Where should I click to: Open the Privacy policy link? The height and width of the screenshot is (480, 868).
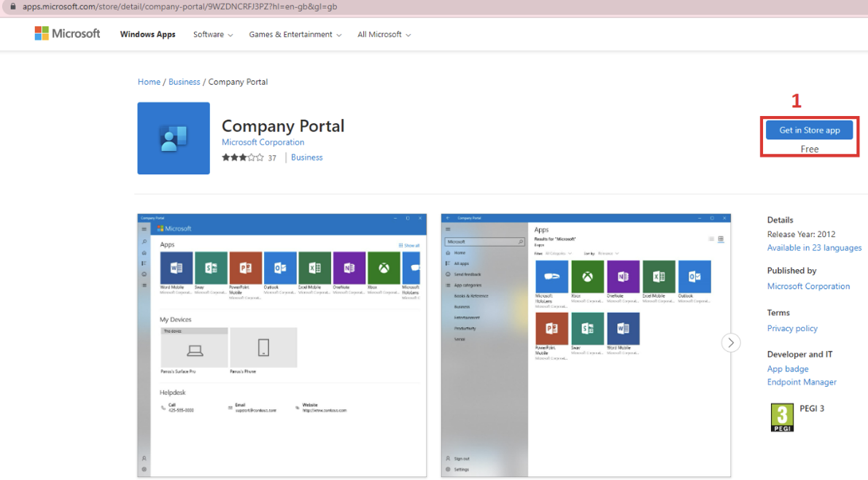tap(792, 328)
